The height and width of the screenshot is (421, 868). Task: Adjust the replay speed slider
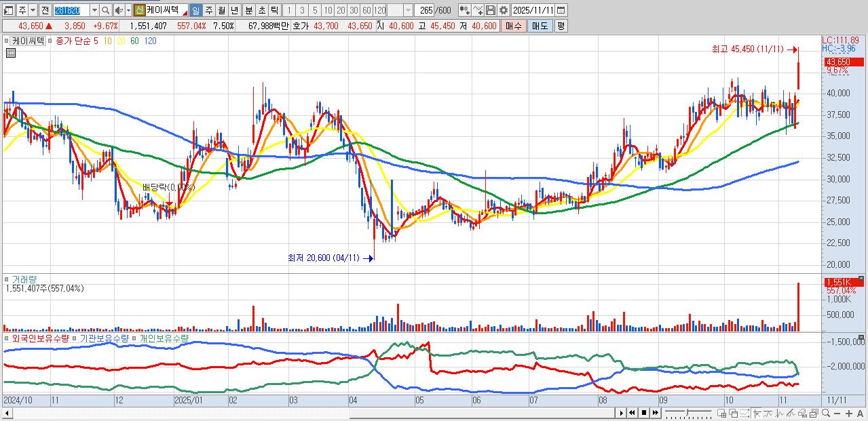688,413
